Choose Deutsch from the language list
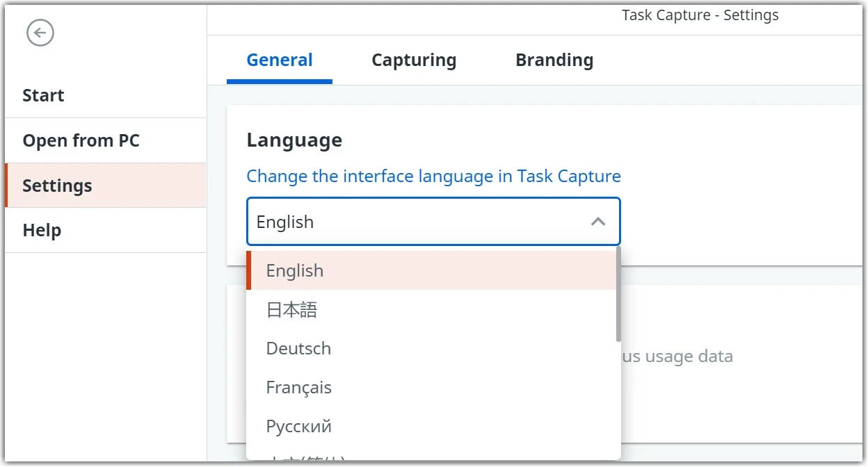The image size is (868, 467). pos(431,348)
